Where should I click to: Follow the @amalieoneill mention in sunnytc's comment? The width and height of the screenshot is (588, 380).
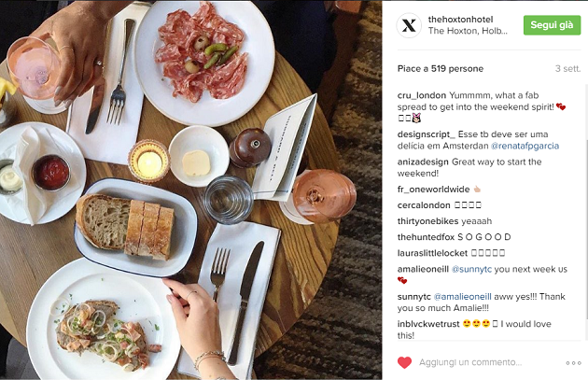coord(462,297)
